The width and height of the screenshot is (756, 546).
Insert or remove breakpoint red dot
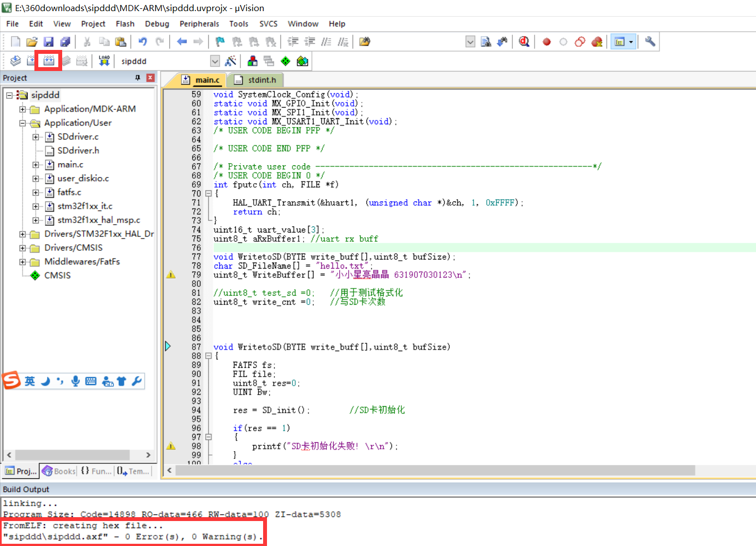click(x=547, y=42)
